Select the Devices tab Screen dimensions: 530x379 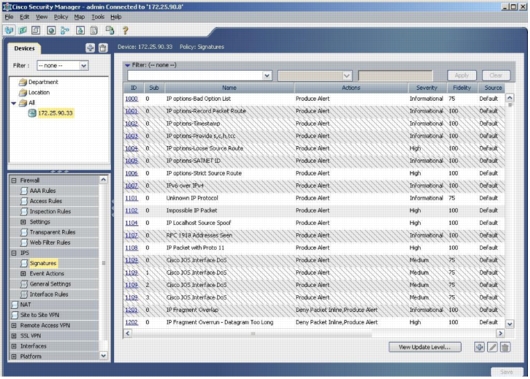(x=24, y=48)
